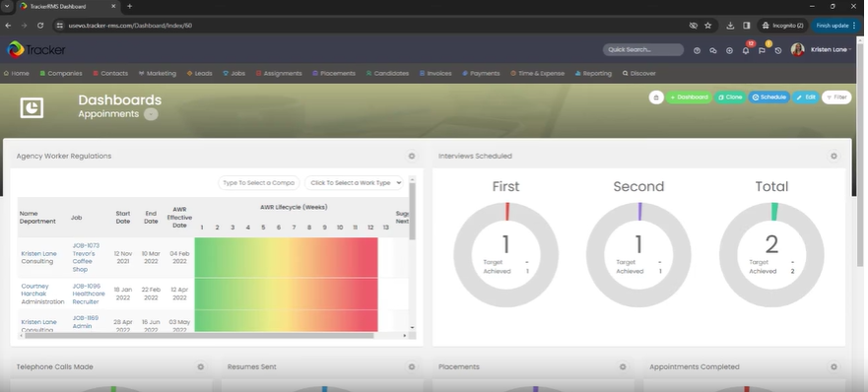
Task: Click the Tracker logo
Action: 36,50
